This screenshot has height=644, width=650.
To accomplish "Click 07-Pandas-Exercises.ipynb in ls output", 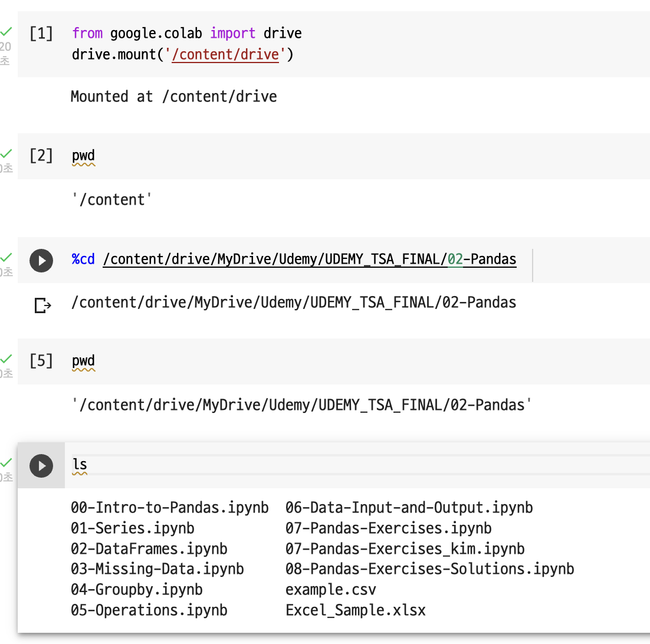I will click(x=389, y=528).
